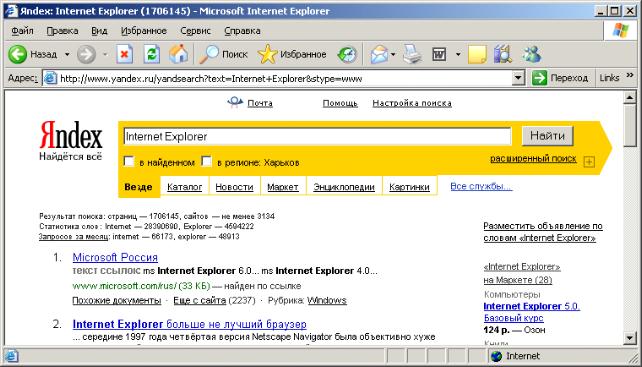The image size is (642, 367).
Task: Click the page icon in address bar
Action: [x=50, y=78]
